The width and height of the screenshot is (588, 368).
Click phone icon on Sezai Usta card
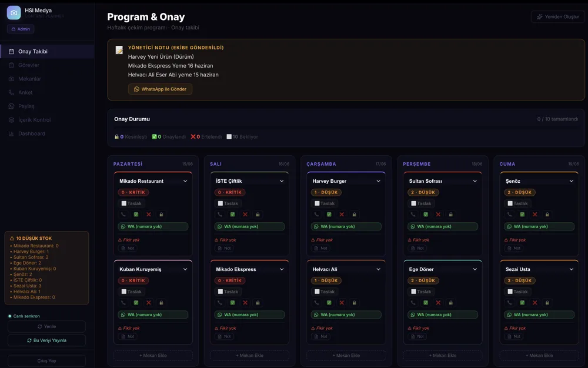[509, 302]
